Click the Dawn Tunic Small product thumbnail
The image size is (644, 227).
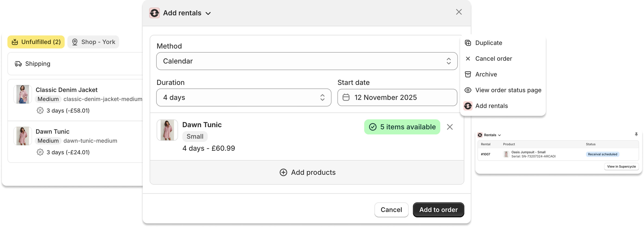click(x=167, y=130)
